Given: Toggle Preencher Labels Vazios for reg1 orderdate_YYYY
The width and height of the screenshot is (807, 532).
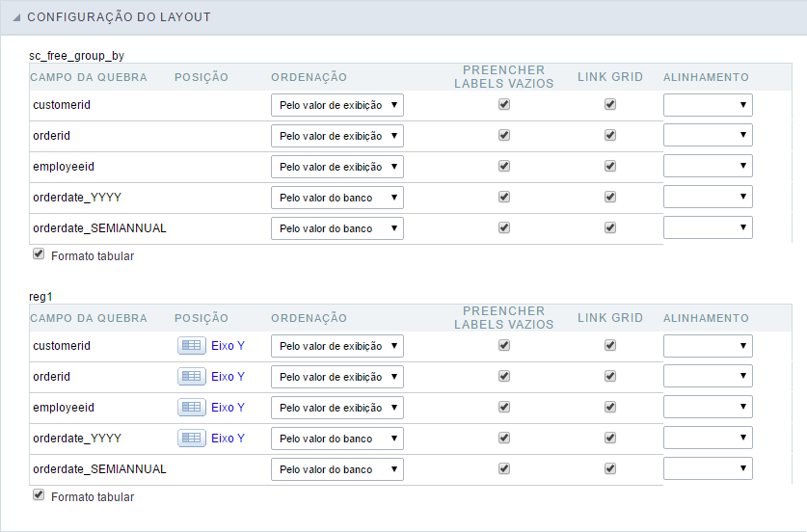Looking at the screenshot, I should [504, 438].
